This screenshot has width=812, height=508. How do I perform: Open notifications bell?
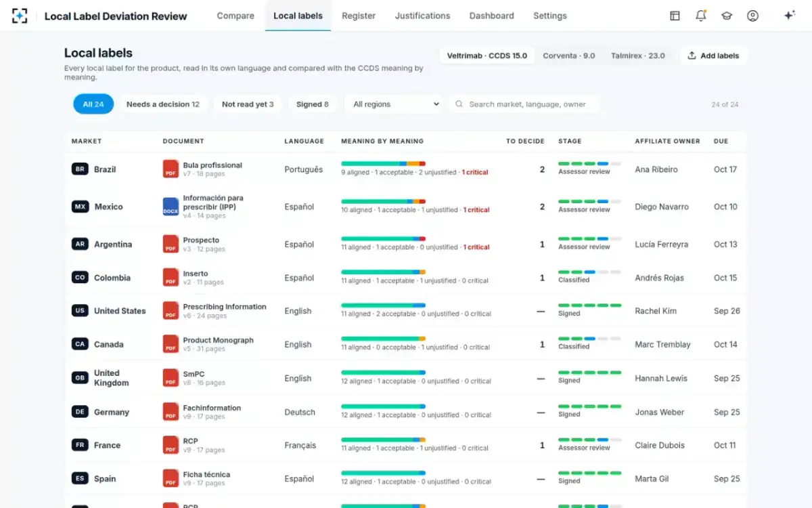click(701, 16)
